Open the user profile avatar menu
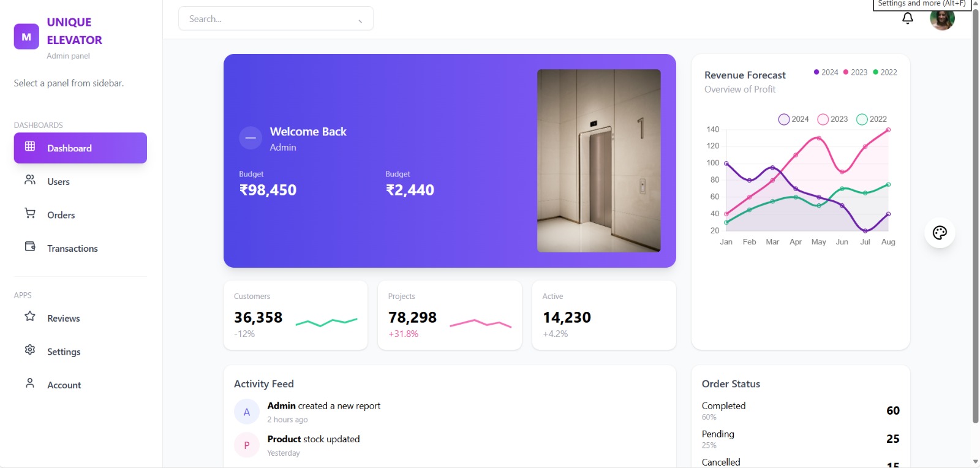980x468 pixels. (941, 19)
